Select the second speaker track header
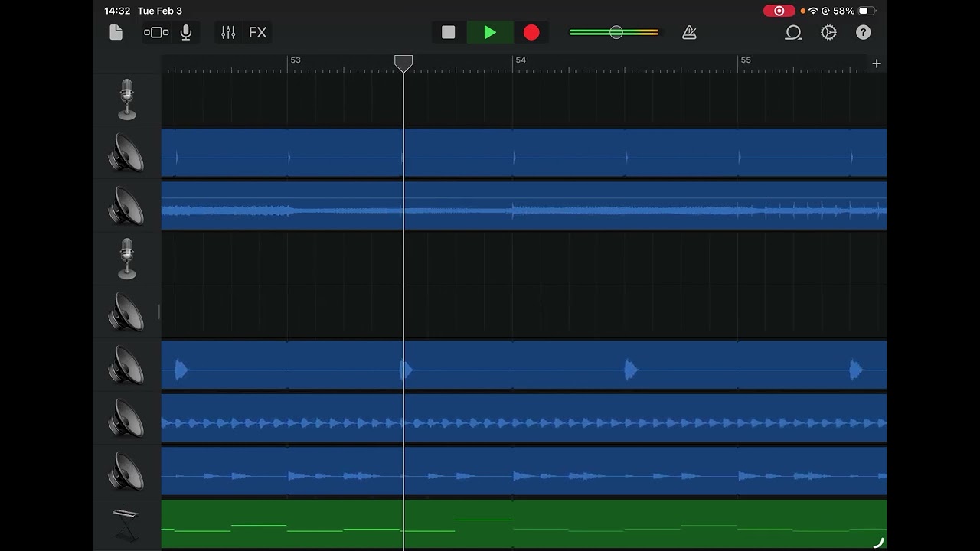The width and height of the screenshot is (980, 551). point(127,206)
